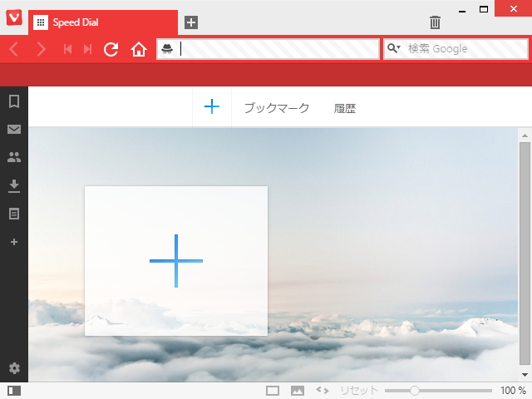Add new Speed Dial group
Image resolution: width=532 pixels, height=399 pixels.
pyautogui.click(x=212, y=106)
